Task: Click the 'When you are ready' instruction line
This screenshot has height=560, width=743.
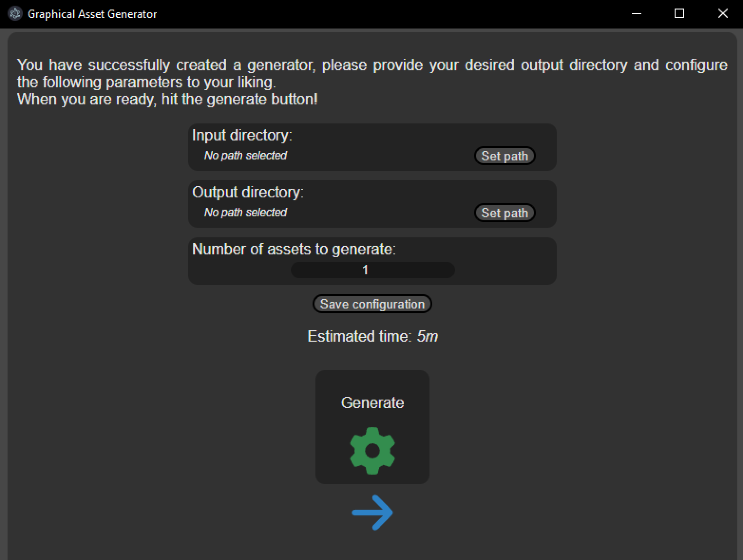Action: (167, 99)
